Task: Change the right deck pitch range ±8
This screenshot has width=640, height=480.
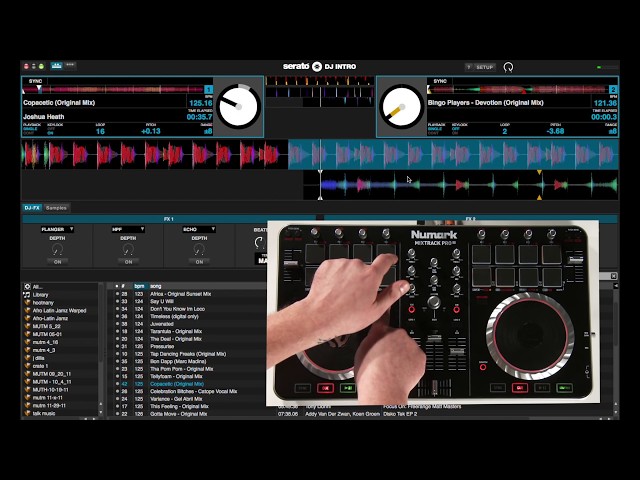Action: coord(613,131)
